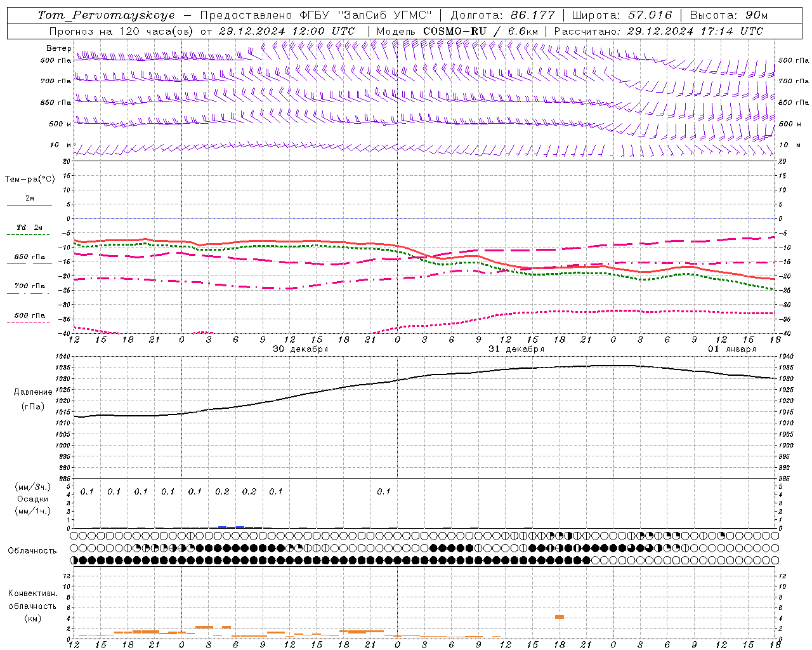Click the -40 value on the left temperature axis
The height and width of the screenshot is (650, 812).
[65, 333]
